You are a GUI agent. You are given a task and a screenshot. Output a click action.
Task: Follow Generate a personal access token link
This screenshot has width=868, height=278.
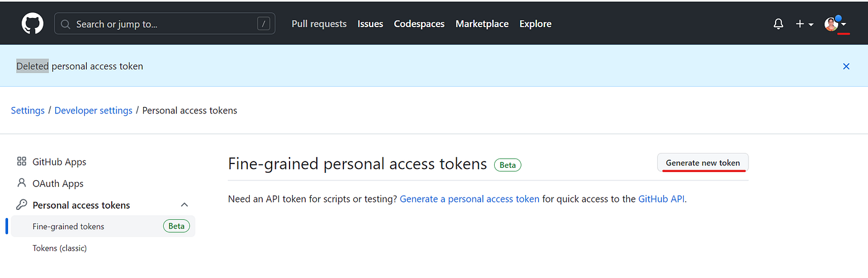(469, 199)
